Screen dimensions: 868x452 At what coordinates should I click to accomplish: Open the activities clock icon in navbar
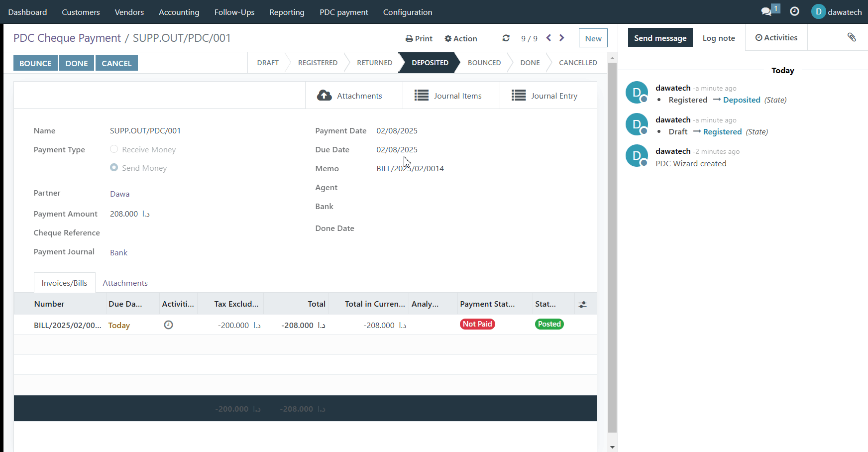click(795, 11)
